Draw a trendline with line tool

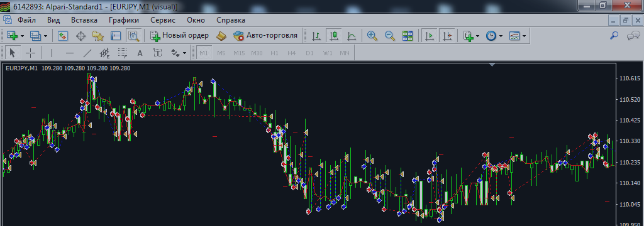click(87, 53)
